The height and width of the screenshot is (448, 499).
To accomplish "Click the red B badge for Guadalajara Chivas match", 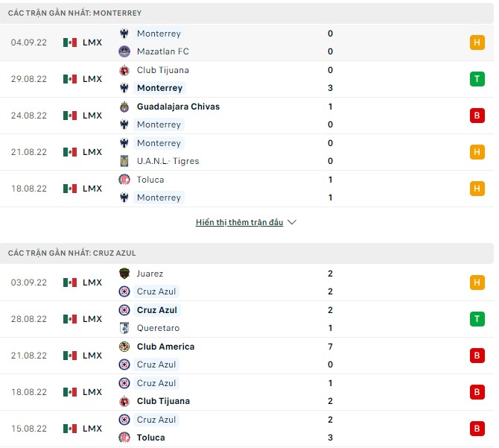I will pyautogui.click(x=477, y=116).
